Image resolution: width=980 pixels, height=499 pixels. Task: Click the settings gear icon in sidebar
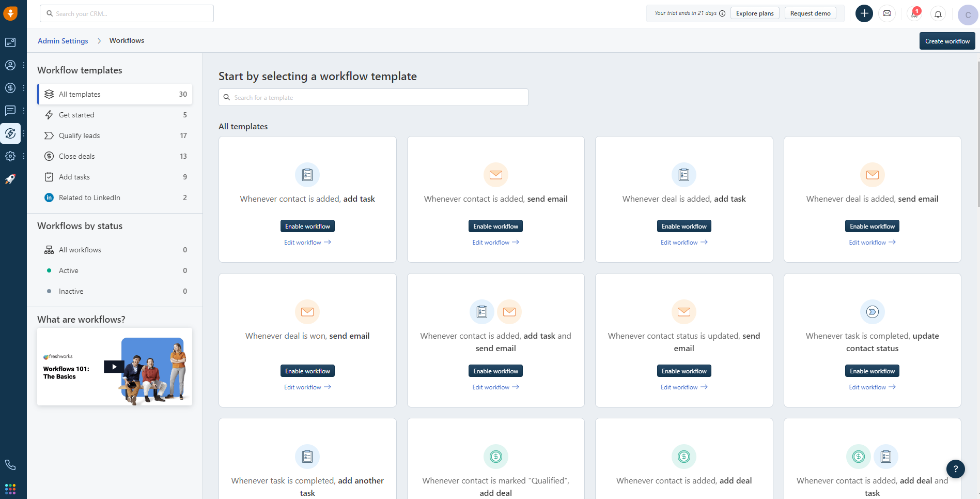pyautogui.click(x=10, y=156)
